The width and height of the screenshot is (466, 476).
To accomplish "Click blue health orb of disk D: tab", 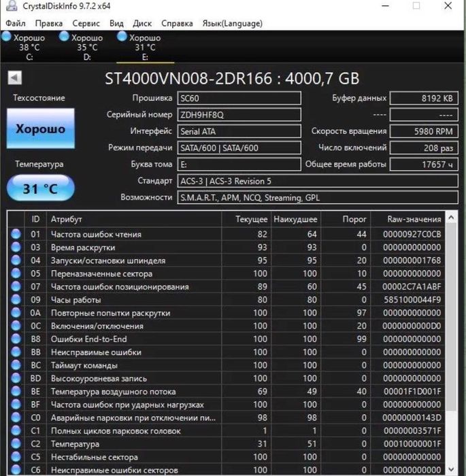I will point(64,37).
